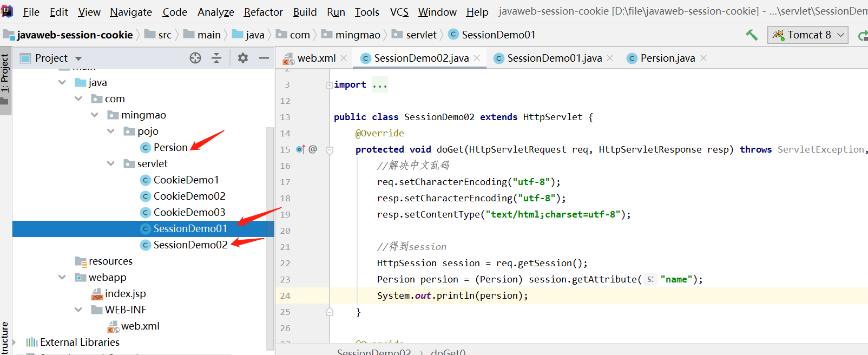Collapse the java folder in project tree
Image resolution: width=868 pixels, height=355 pixels.
click(62, 83)
